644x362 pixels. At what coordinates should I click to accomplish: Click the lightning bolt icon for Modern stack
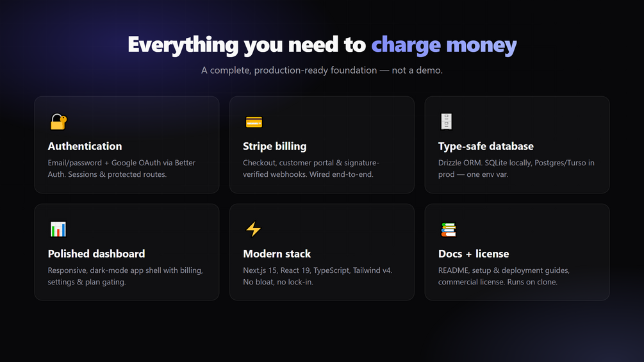(253, 229)
